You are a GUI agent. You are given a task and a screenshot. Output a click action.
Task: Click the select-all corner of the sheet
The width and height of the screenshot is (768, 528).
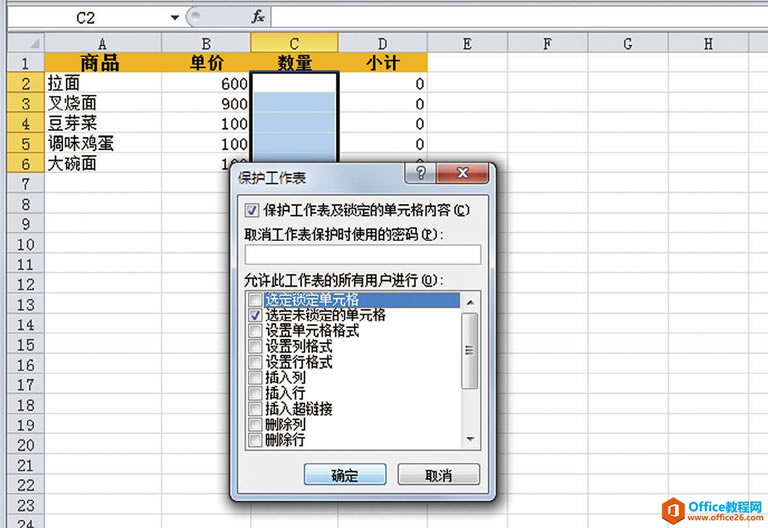[26, 43]
